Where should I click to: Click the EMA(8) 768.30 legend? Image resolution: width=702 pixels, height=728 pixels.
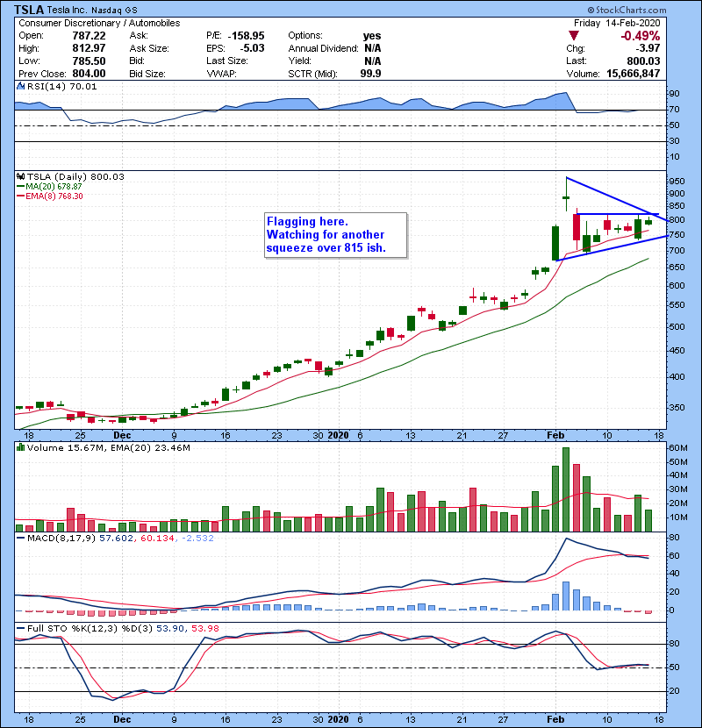pos(50,196)
